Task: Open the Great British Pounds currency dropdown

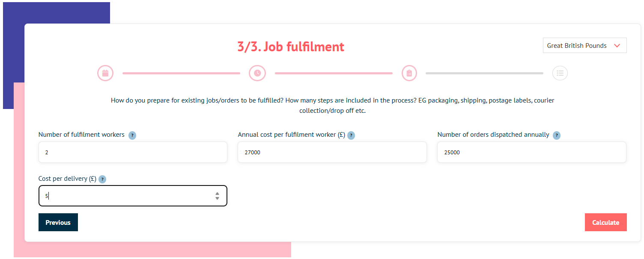Action: [584, 46]
